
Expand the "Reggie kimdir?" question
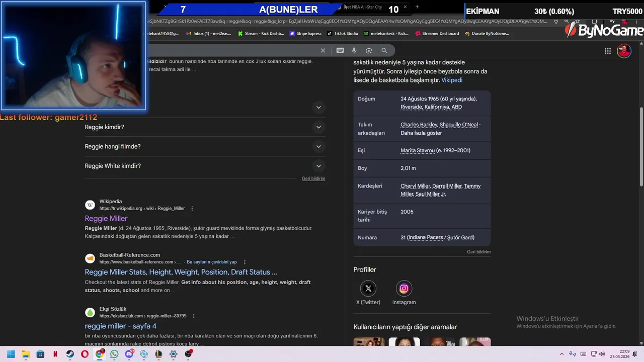coord(205,127)
